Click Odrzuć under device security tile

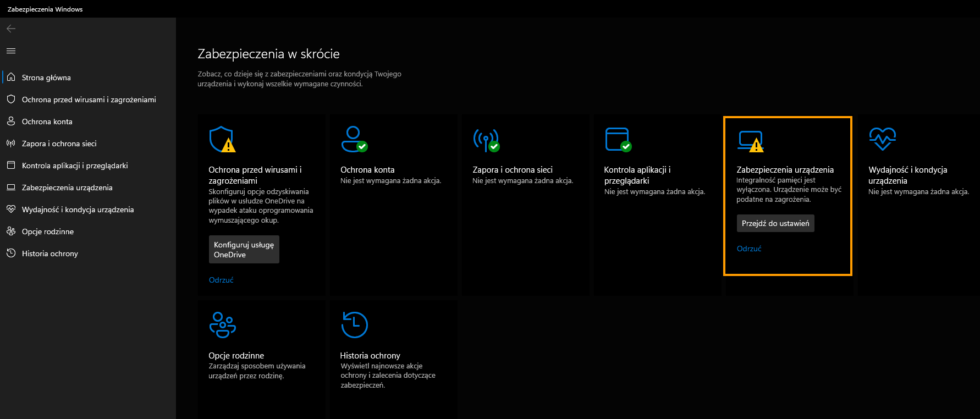[749, 249]
